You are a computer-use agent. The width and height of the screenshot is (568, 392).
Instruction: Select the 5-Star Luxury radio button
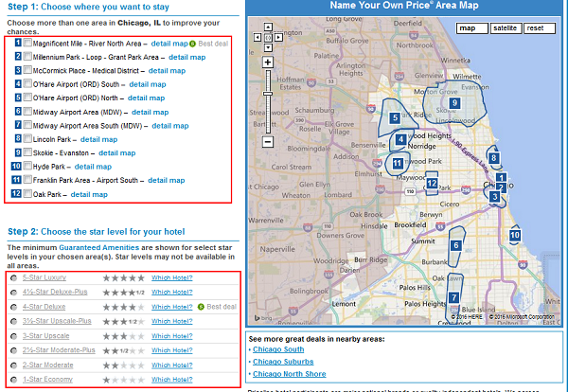[x=14, y=277]
